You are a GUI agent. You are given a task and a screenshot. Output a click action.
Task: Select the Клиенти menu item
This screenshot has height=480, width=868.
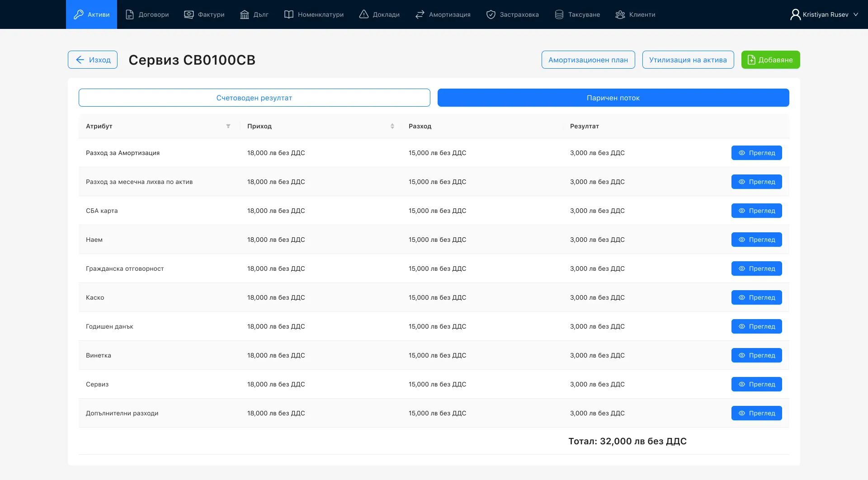coord(635,14)
